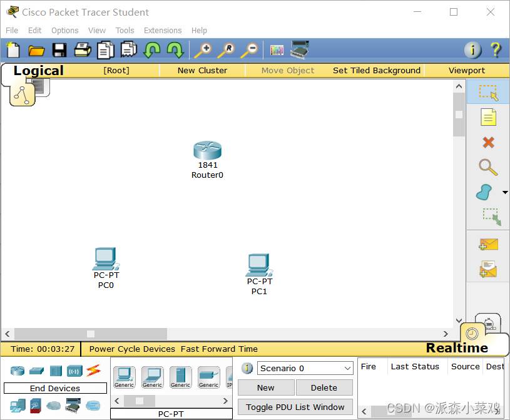Screen dimensions: 510x420
Task: Print the workspace using the printer icon
Action: click(83, 50)
